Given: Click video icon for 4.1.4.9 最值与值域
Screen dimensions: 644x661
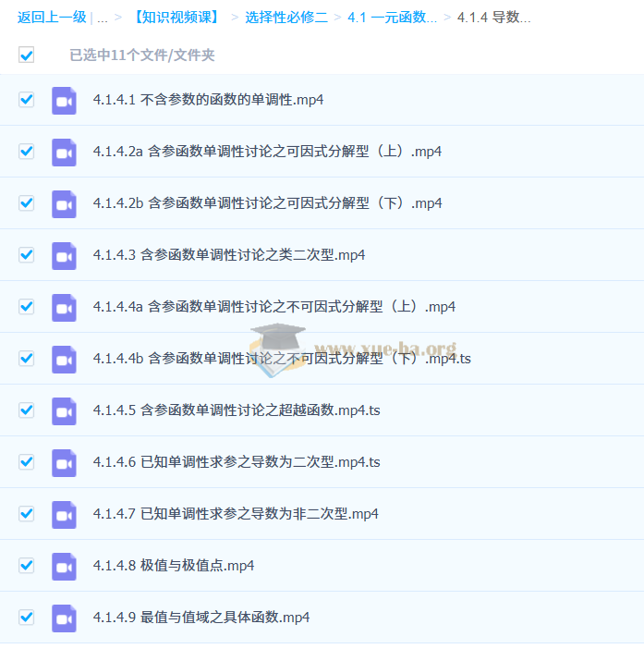Looking at the screenshot, I should (64, 618).
